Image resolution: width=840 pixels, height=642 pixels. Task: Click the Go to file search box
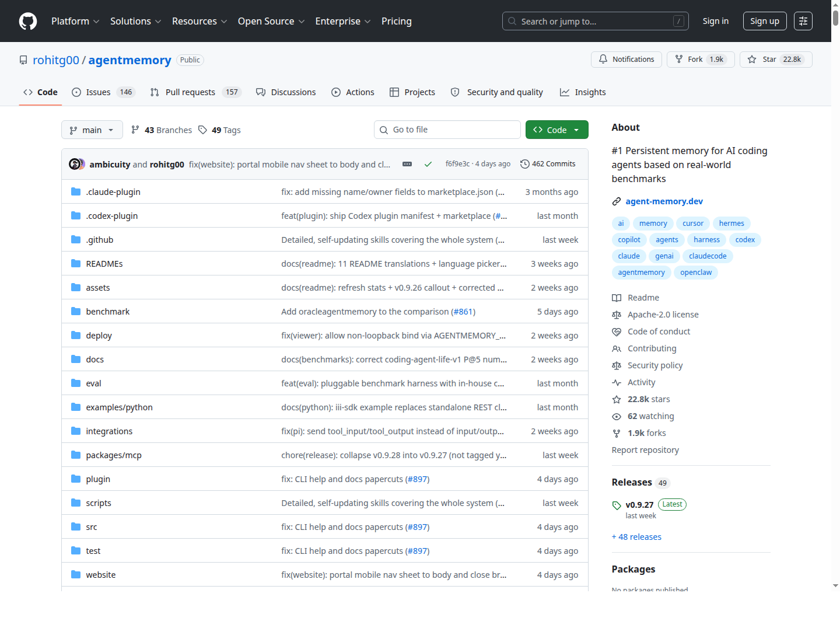pos(447,130)
